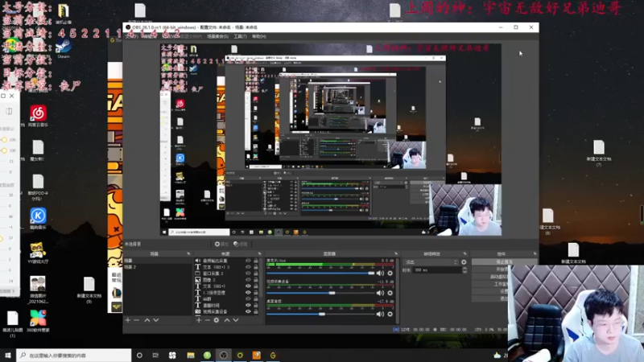644x362 pixels.
Task: Toggle visibility of 音频输出采集 source
Action: [x=248, y=261]
